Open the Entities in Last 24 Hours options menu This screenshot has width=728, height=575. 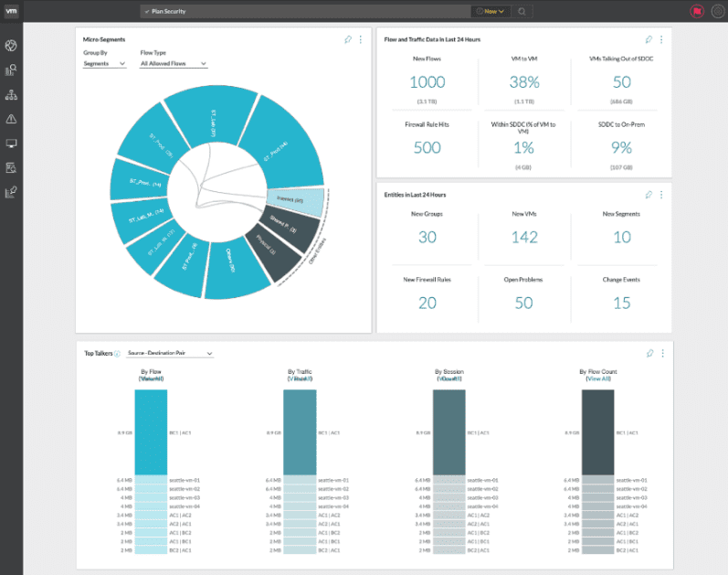click(661, 195)
